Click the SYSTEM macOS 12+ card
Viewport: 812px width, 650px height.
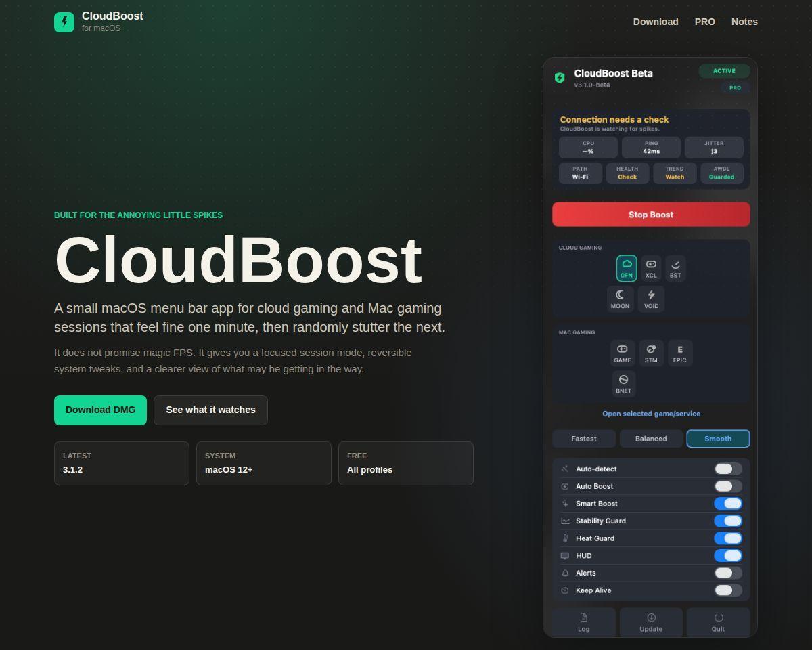264,464
